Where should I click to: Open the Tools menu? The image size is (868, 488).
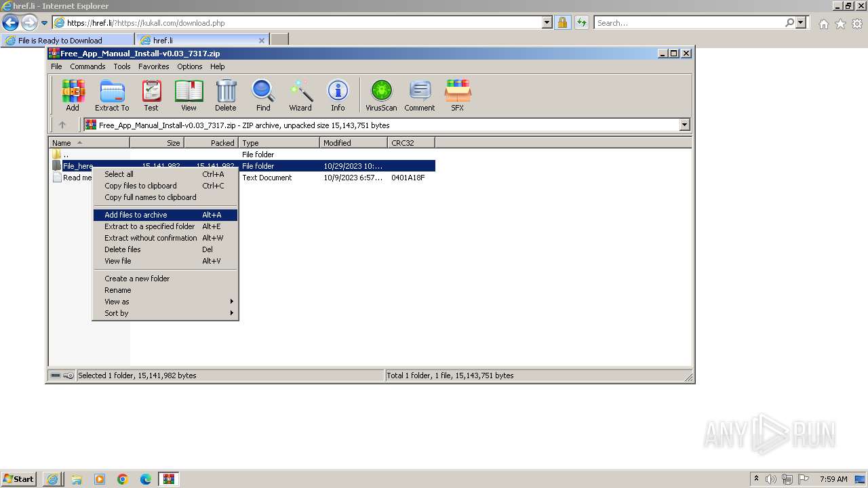tap(122, 66)
